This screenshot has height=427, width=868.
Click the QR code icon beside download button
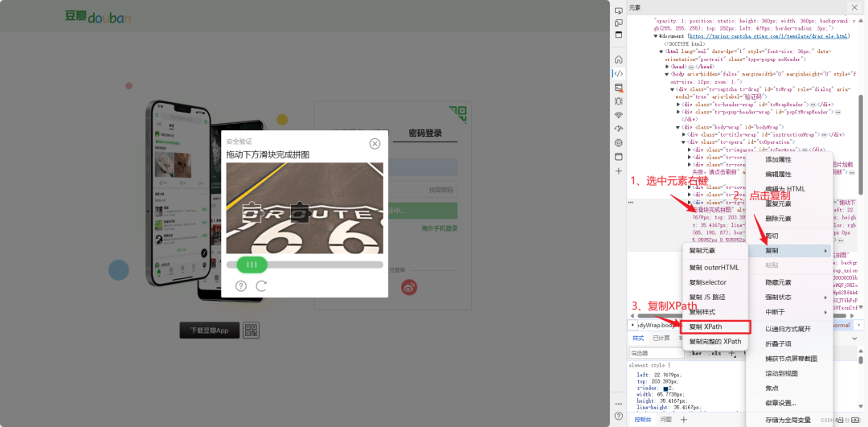(252, 331)
